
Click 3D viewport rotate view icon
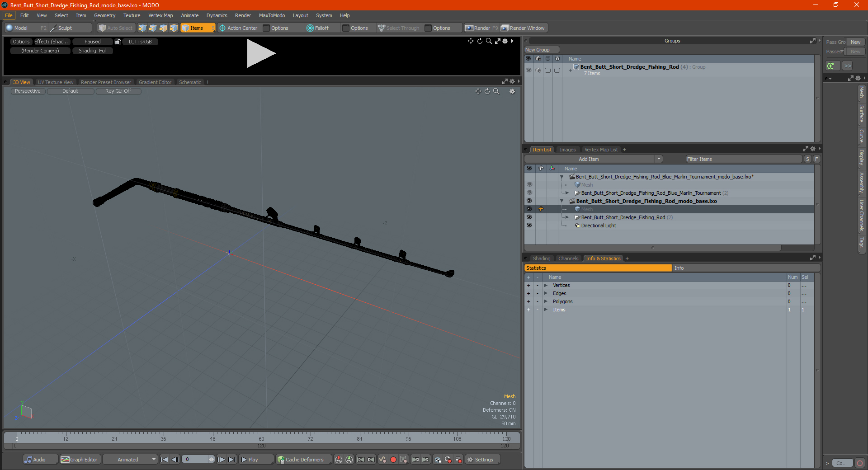coord(487,91)
